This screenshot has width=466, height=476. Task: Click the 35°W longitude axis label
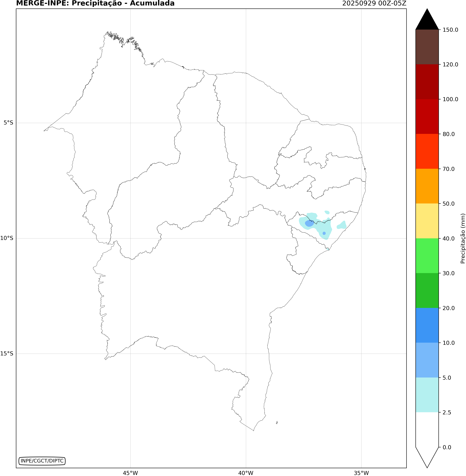pyautogui.click(x=361, y=473)
